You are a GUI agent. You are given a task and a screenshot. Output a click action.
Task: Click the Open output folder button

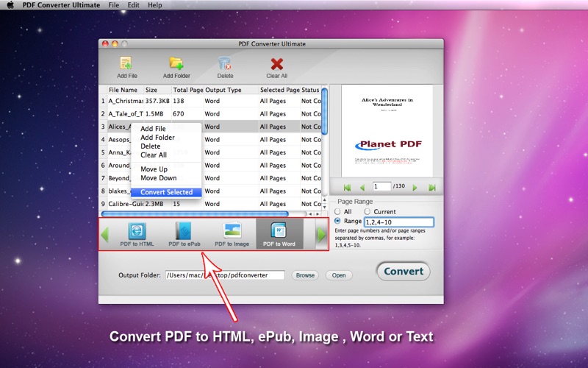coord(339,275)
